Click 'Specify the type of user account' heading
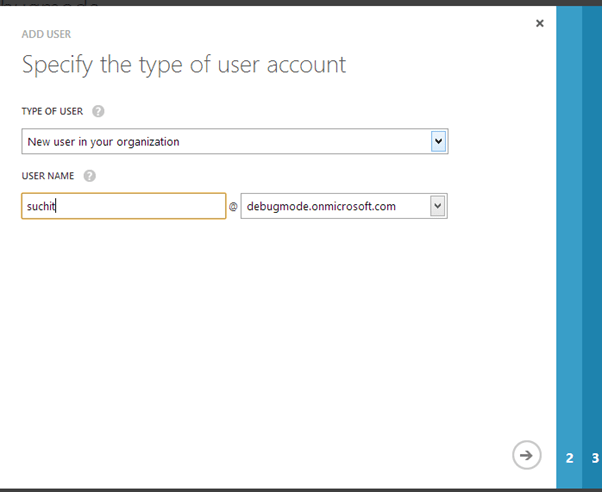The height and width of the screenshot is (492, 602). [183, 66]
